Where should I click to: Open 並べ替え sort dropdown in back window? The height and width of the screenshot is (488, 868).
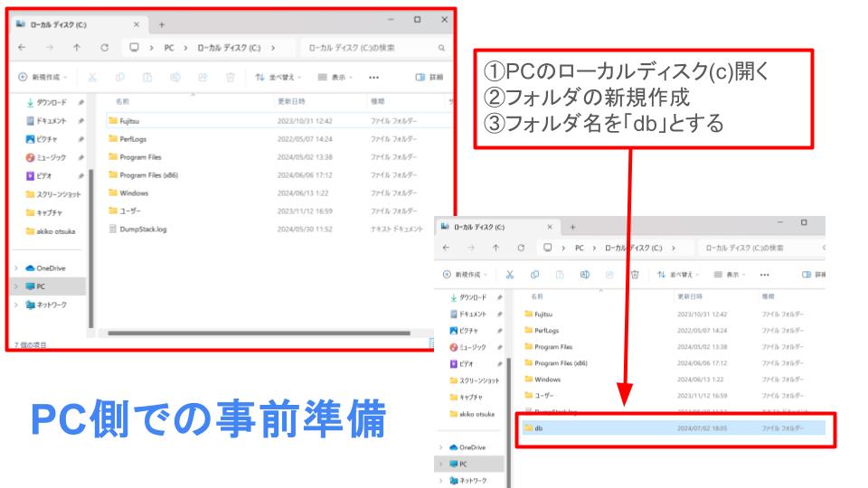point(278,78)
